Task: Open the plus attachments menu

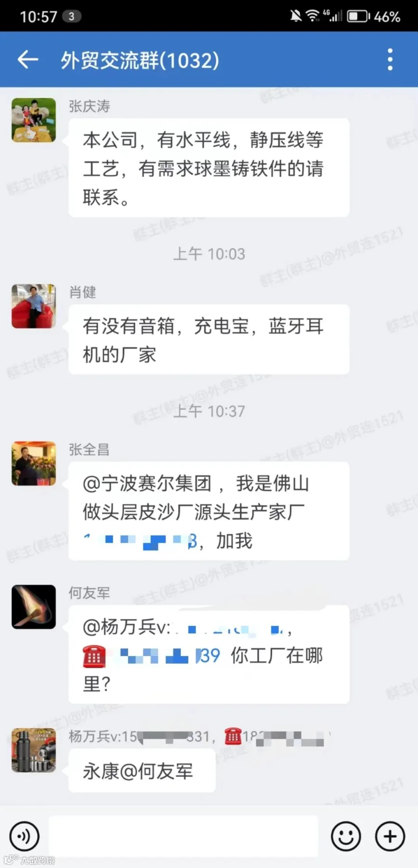Action: click(390, 836)
